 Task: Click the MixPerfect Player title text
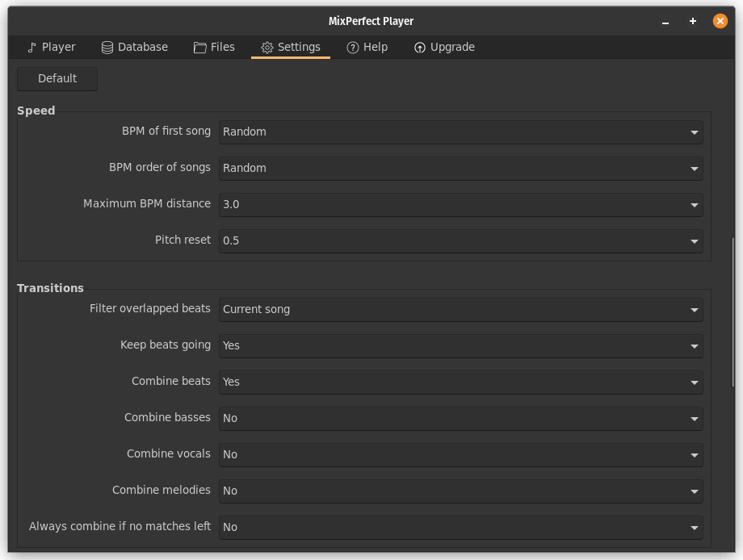(371, 21)
